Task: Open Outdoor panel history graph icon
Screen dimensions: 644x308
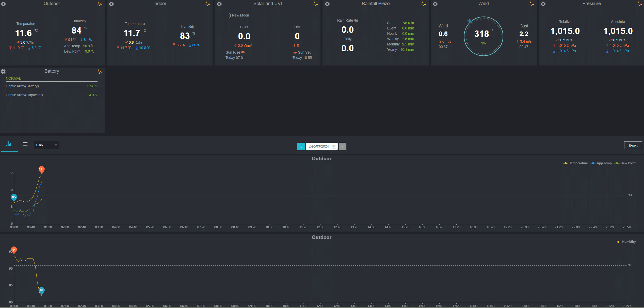Action: point(100,4)
